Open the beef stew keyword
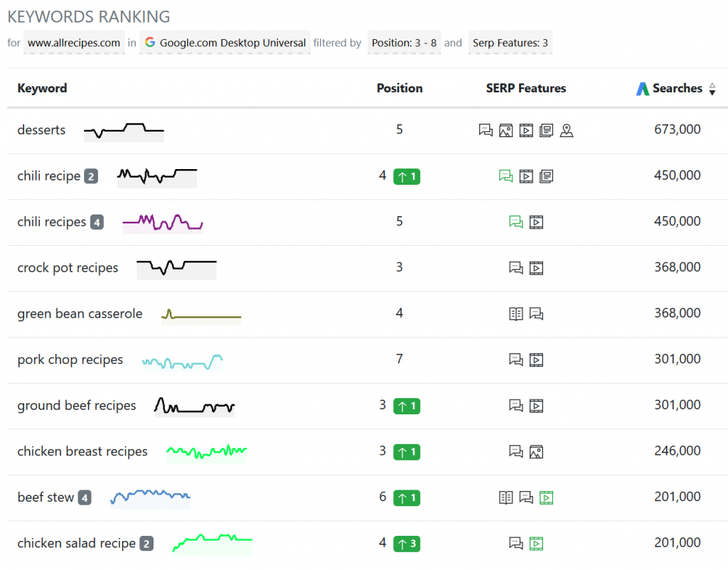The image size is (728, 570). click(45, 497)
